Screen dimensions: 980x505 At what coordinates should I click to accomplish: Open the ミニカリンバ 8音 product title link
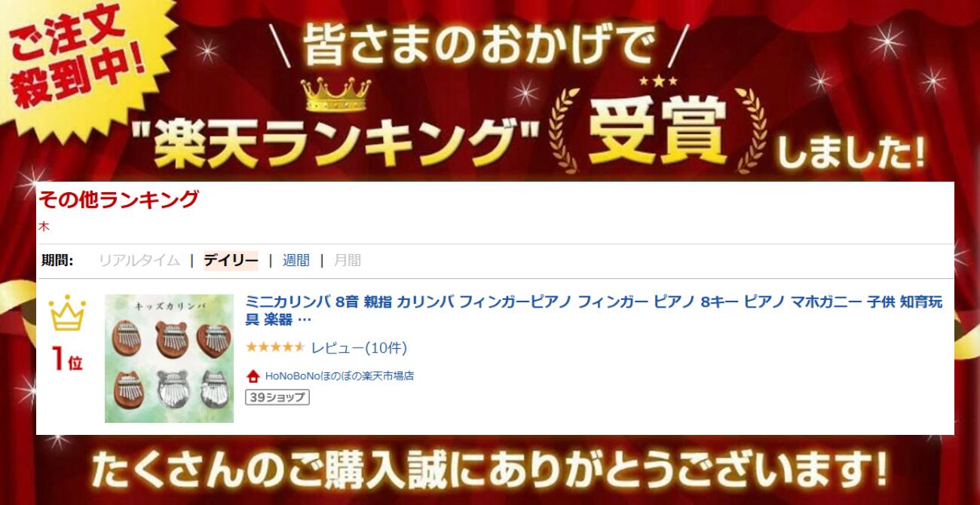[594, 311]
